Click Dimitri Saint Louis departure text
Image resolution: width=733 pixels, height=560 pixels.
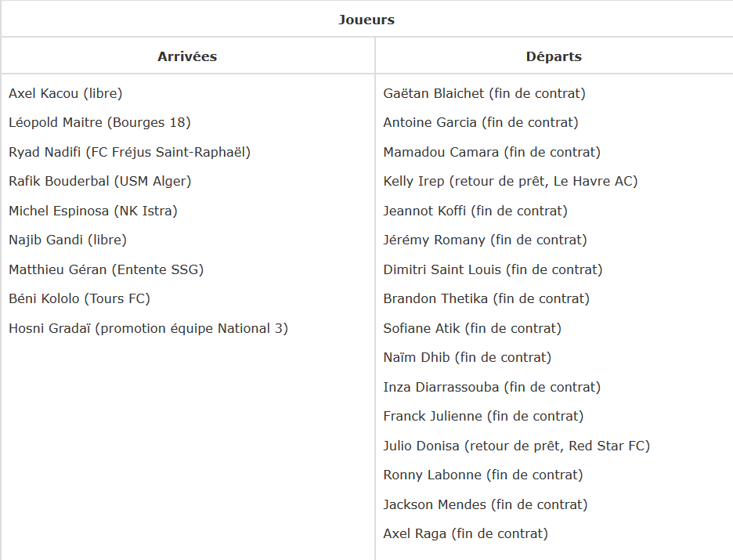point(493,269)
